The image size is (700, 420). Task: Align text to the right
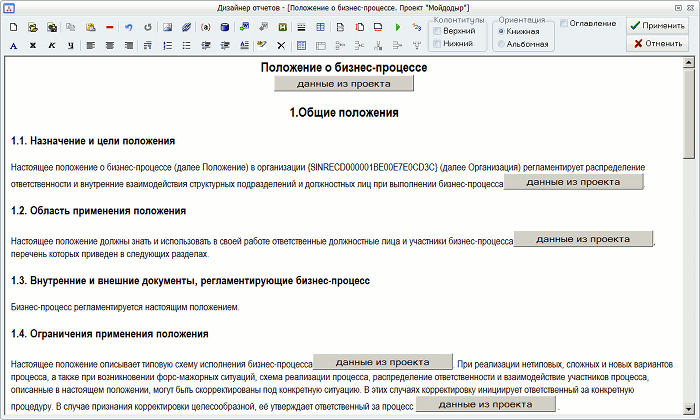129,46
